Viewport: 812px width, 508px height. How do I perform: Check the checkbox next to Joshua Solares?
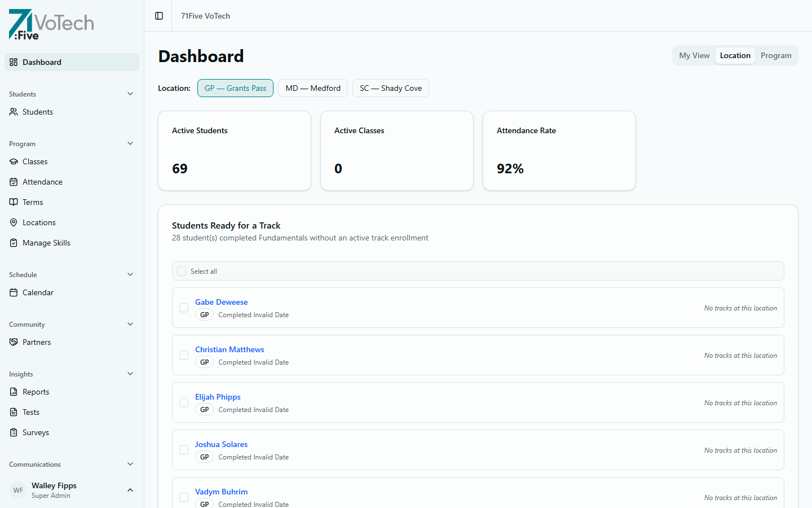pyautogui.click(x=184, y=450)
